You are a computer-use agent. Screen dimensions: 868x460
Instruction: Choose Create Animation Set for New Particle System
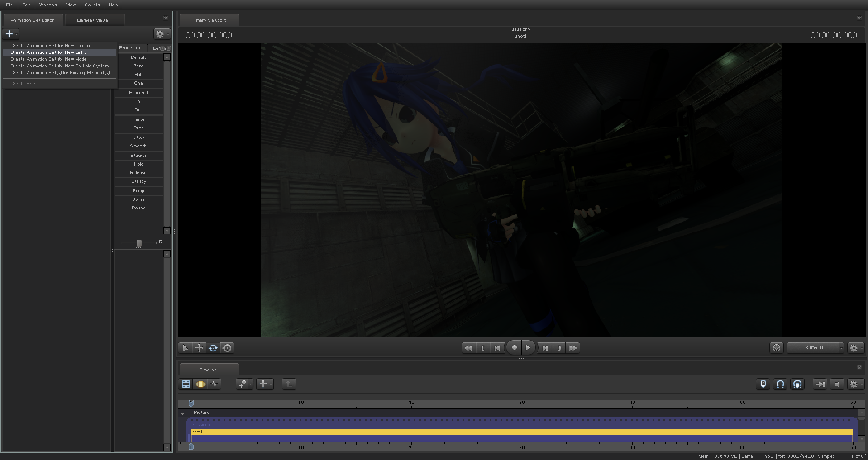coord(60,66)
